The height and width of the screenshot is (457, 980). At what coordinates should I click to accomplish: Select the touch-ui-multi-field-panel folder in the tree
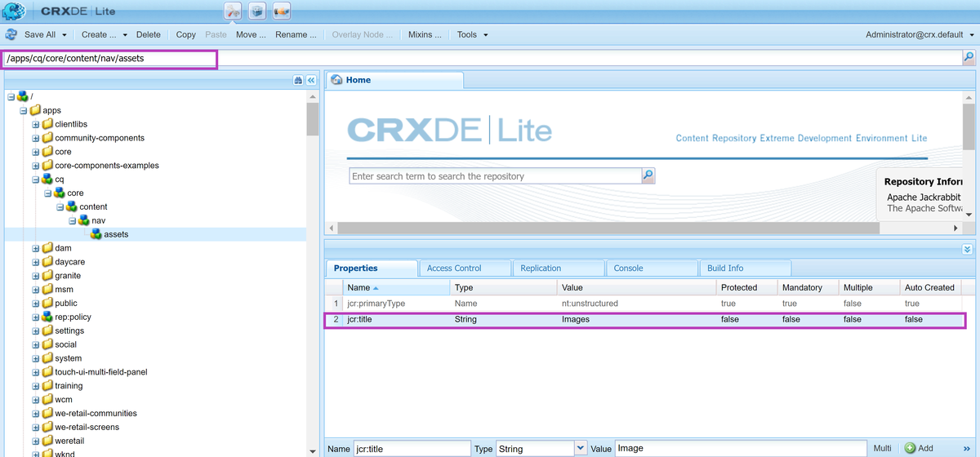pos(100,372)
